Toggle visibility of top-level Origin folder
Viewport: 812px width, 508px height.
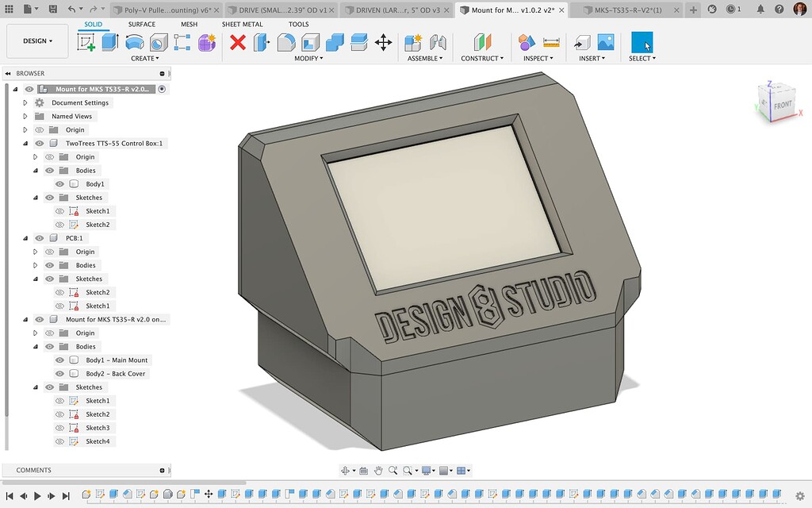click(40, 130)
